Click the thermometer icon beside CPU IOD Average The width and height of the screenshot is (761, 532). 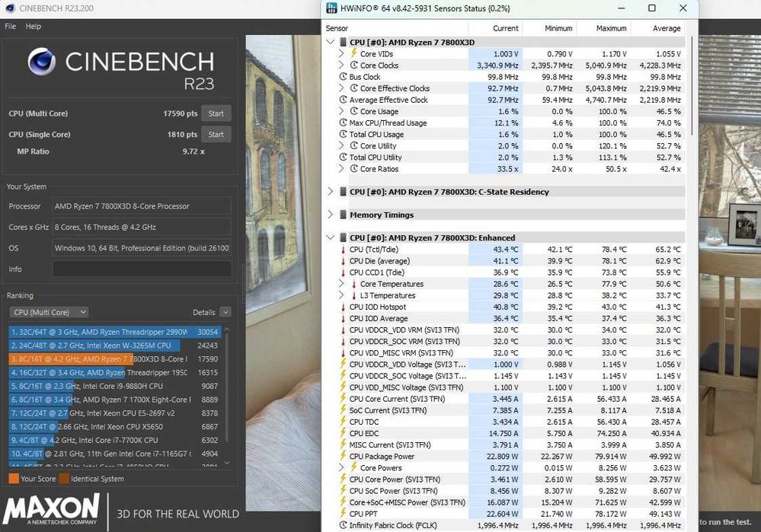343,319
